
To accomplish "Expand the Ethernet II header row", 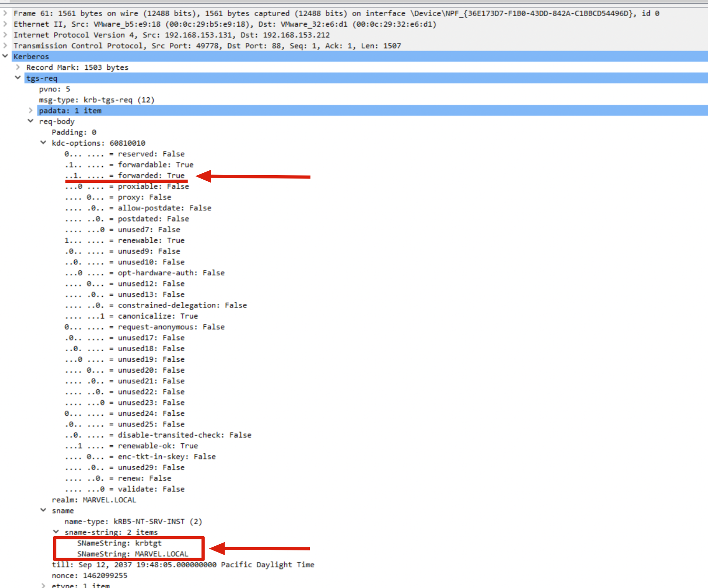I will (5, 24).
